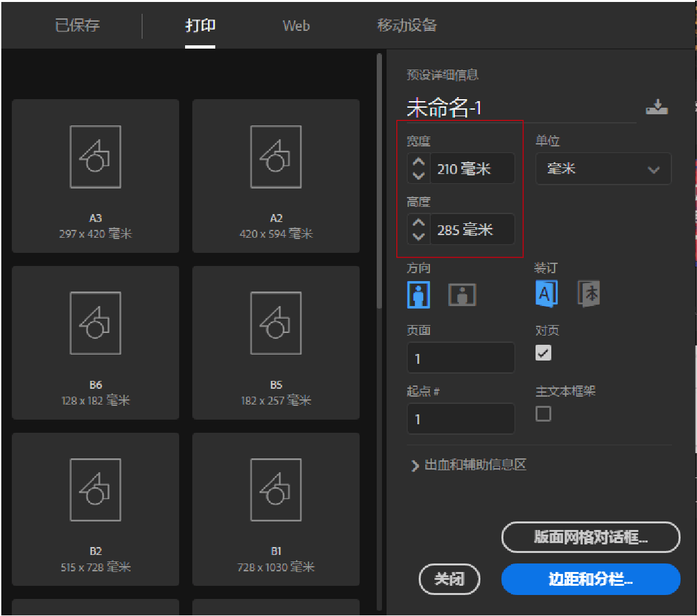The image size is (697, 616).
Task: Select portrait orientation icon
Action: click(419, 294)
